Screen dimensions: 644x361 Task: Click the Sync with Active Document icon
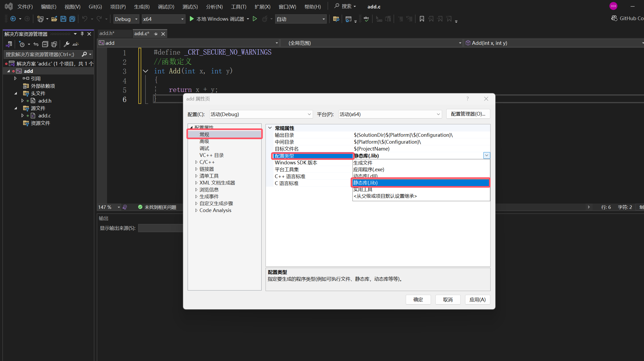tap(36, 44)
